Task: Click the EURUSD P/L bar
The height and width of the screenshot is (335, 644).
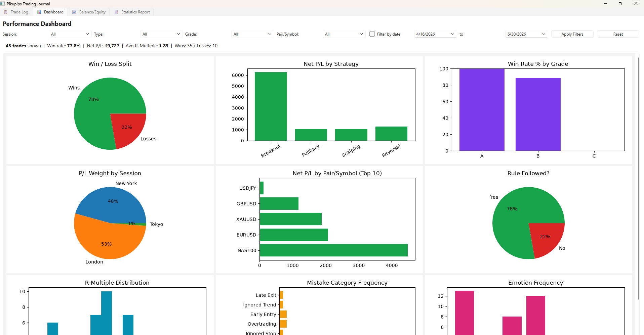Action: click(x=294, y=235)
